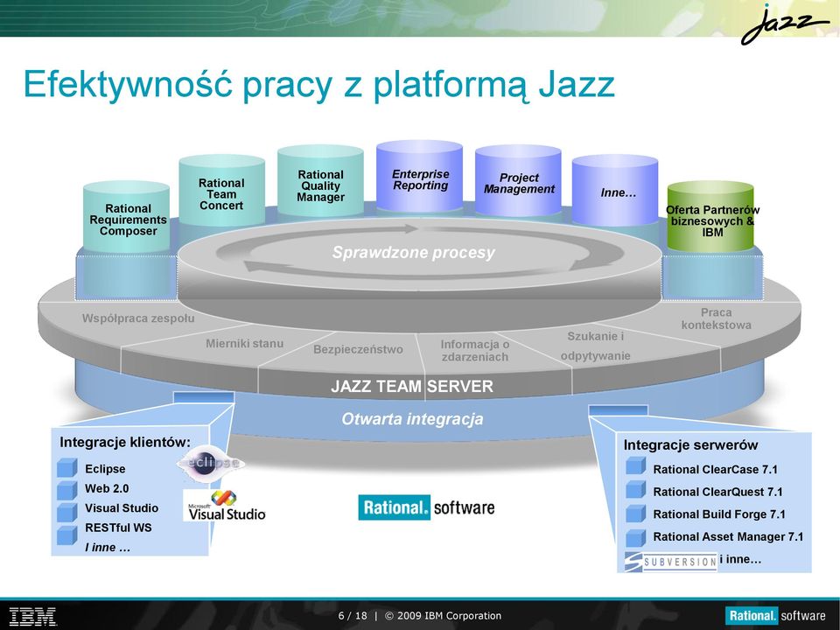This screenshot has height=630, width=840.
Task: Click the Eclipse logo image
Action: (x=210, y=463)
